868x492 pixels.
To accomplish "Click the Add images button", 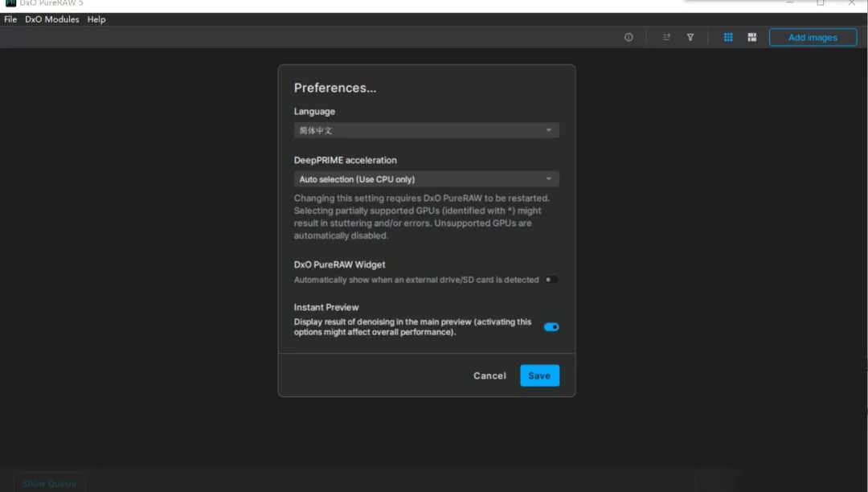I will pyautogui.click(x=813, y=37).
